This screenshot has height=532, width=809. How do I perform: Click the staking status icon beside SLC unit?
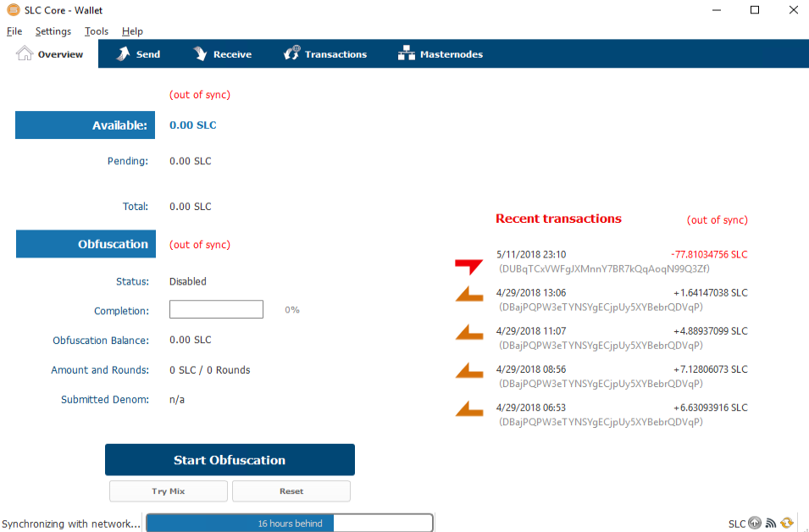pos(755,523)
